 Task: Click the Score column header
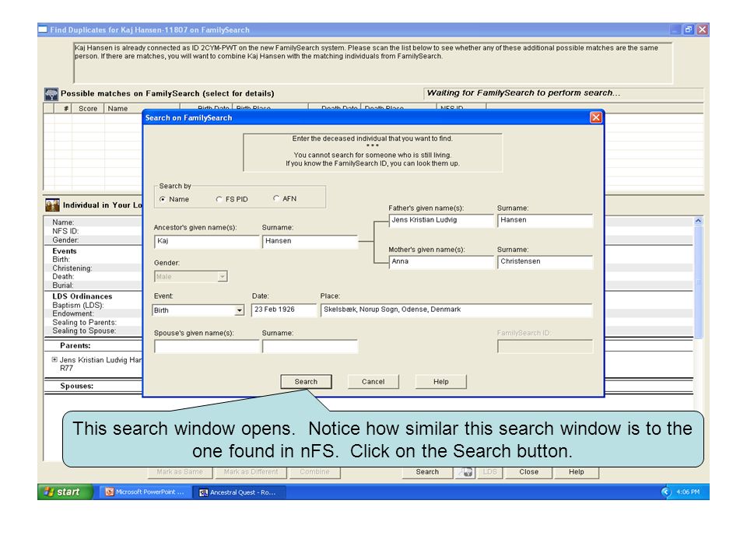coord(88,109)
